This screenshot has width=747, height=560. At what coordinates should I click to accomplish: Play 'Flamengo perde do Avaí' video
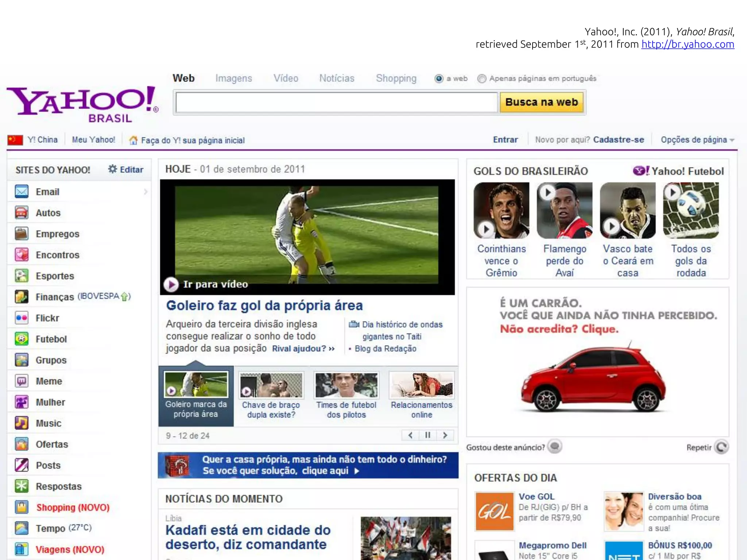565,211
